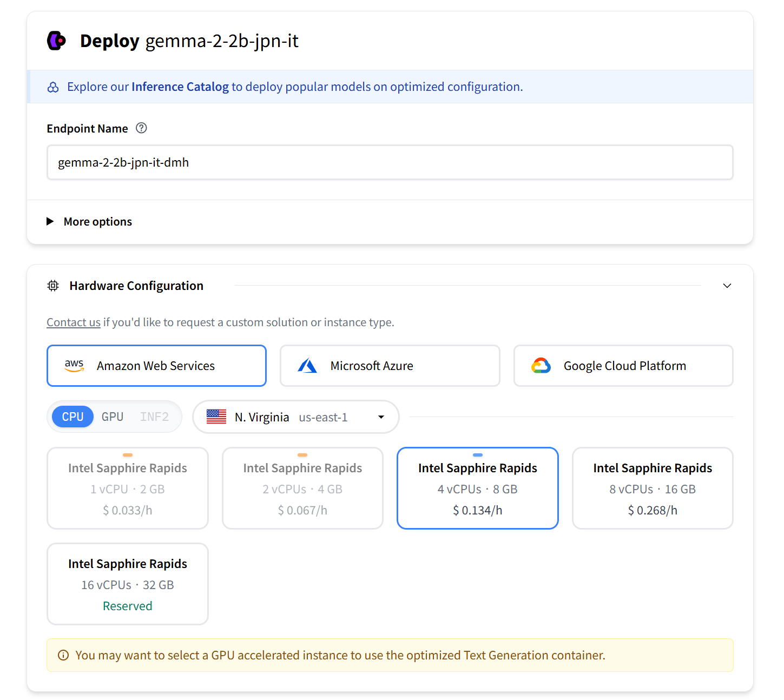Select Microsoft Azure provider
This screenshot has width=784, height=700.
coord(390,366)
